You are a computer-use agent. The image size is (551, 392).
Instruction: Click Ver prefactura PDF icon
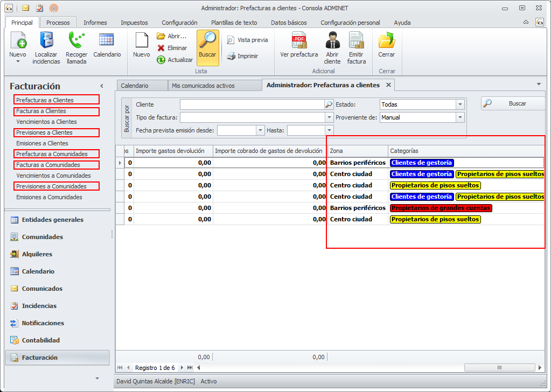299,41
